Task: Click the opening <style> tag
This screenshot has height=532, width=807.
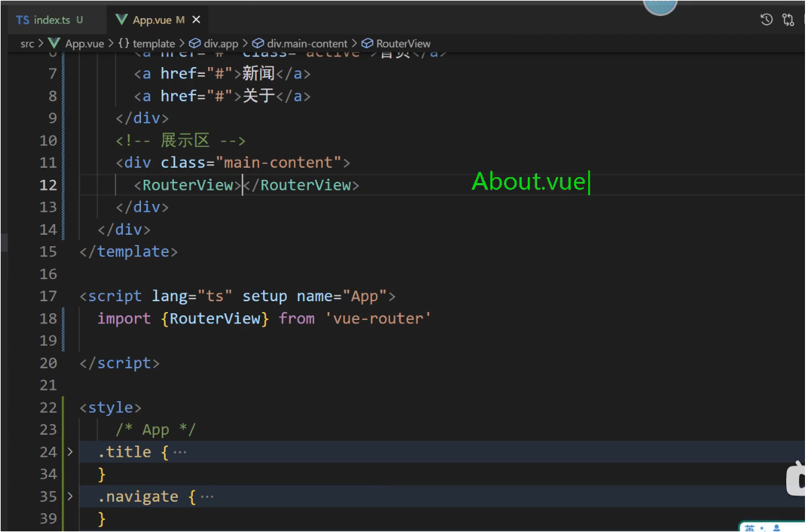Action: pyautogui.click(x=111, y=408)
